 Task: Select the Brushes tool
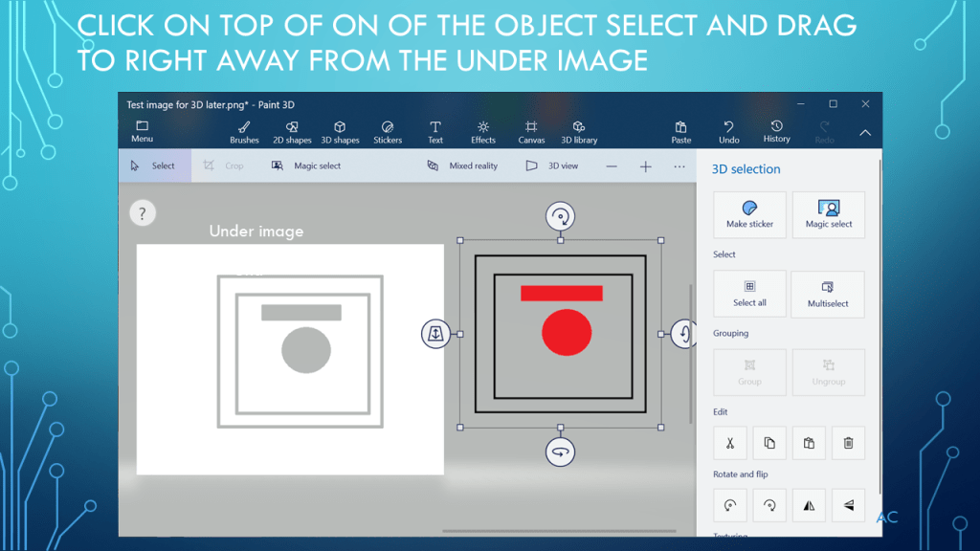(244, 132)
